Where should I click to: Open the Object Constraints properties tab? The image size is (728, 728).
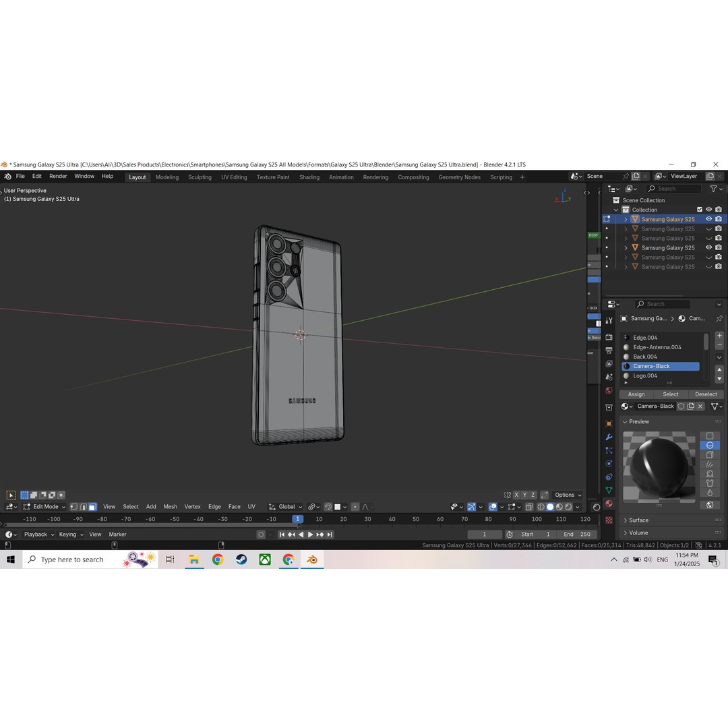click(609, 477)
